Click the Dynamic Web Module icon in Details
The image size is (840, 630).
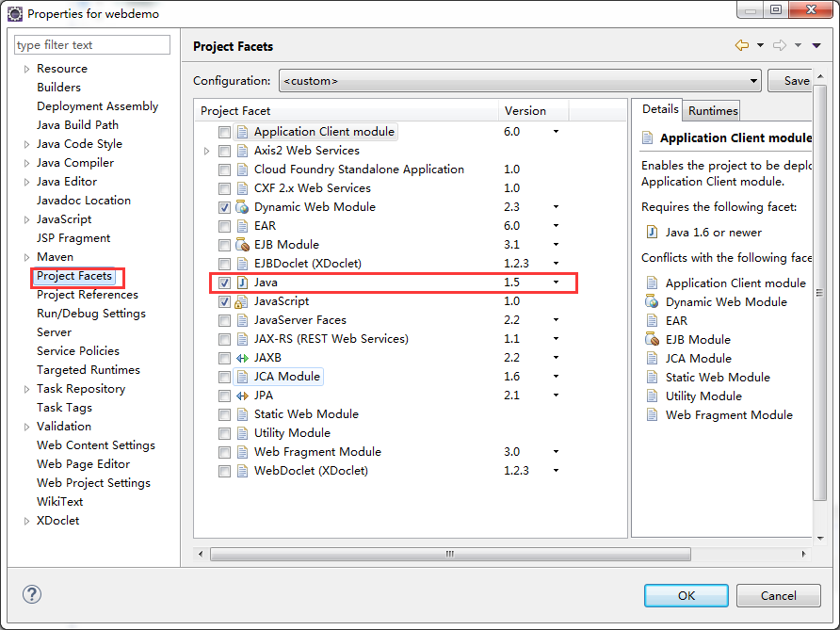(652, 301)
